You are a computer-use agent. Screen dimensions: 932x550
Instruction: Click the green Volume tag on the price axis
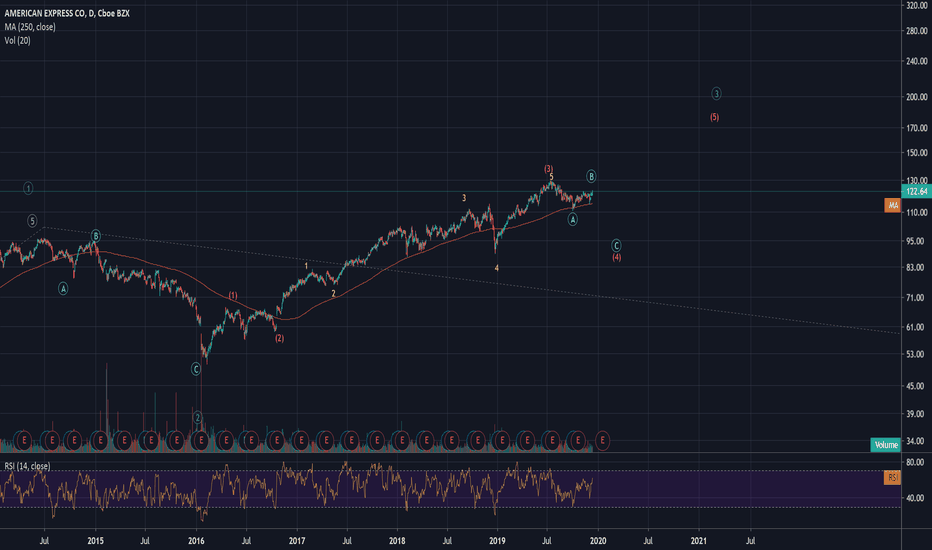click(886, 445)
